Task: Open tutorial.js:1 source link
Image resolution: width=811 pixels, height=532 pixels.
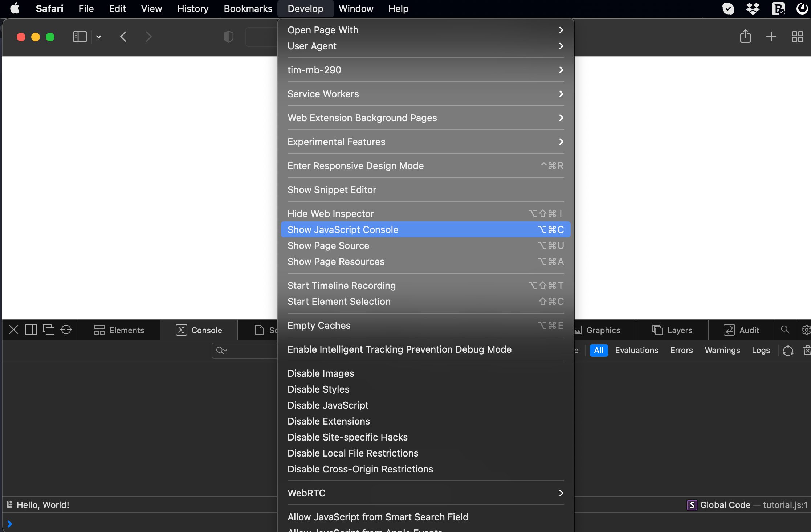Action: (785, 505)
